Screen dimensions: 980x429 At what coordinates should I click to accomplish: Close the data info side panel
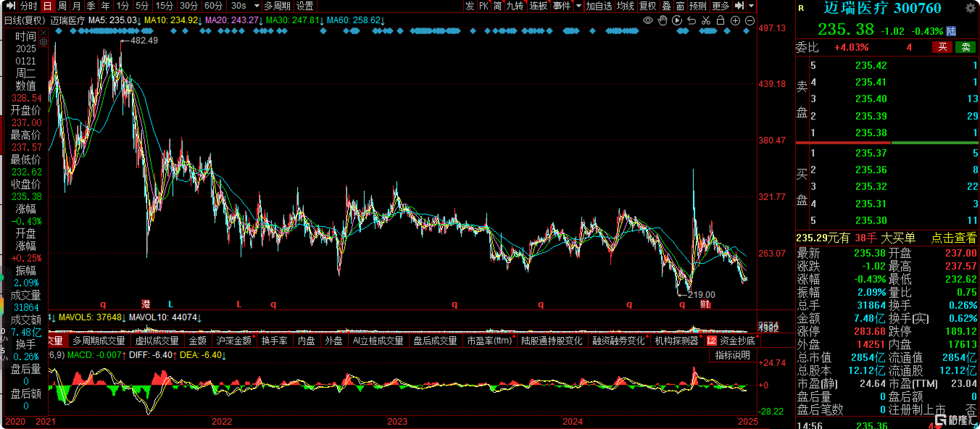coord(43,33)
